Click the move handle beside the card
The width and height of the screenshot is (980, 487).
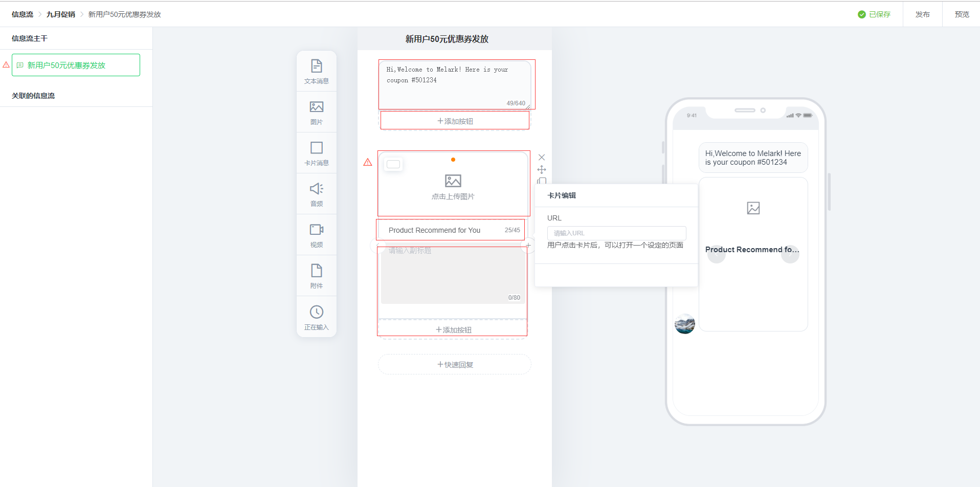point(542,169)
